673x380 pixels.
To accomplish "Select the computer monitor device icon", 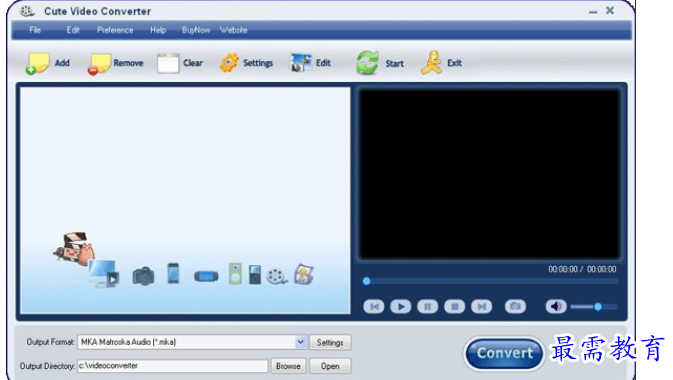I will click(x=103, y=274).
